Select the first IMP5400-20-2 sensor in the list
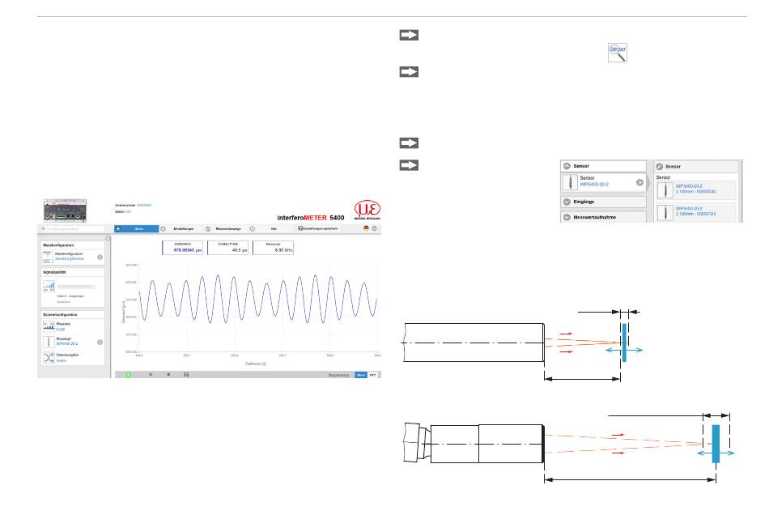769x532 pixels. (696, 189)
